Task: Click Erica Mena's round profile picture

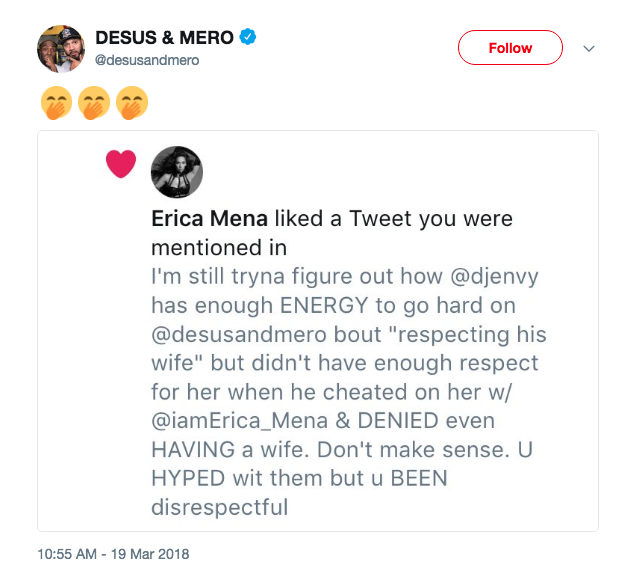Action: tap(177, 172)
